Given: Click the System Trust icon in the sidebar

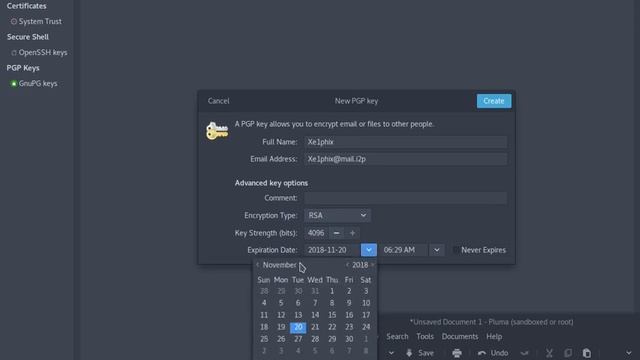Looking at the screenshot, I should coord(14,21).
